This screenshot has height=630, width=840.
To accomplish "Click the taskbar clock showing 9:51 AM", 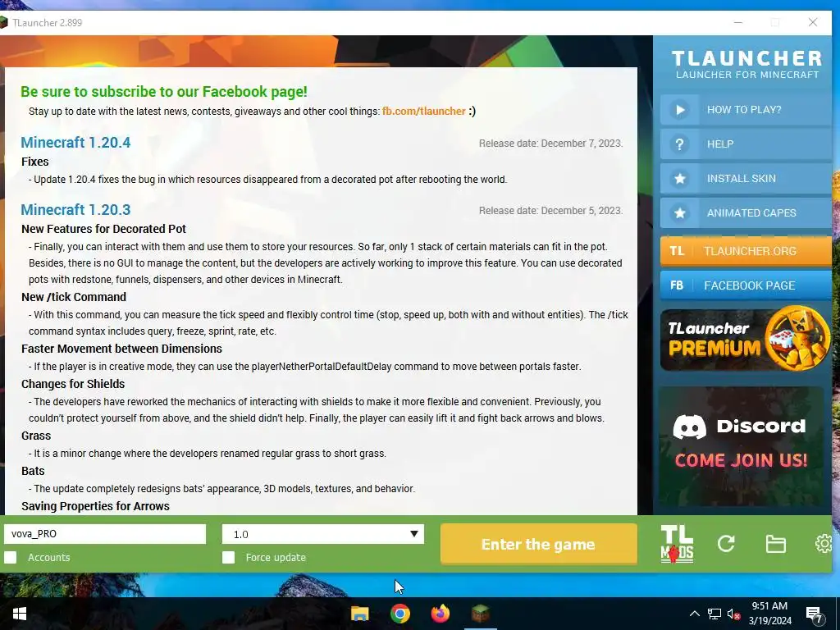I will [769, 614].
